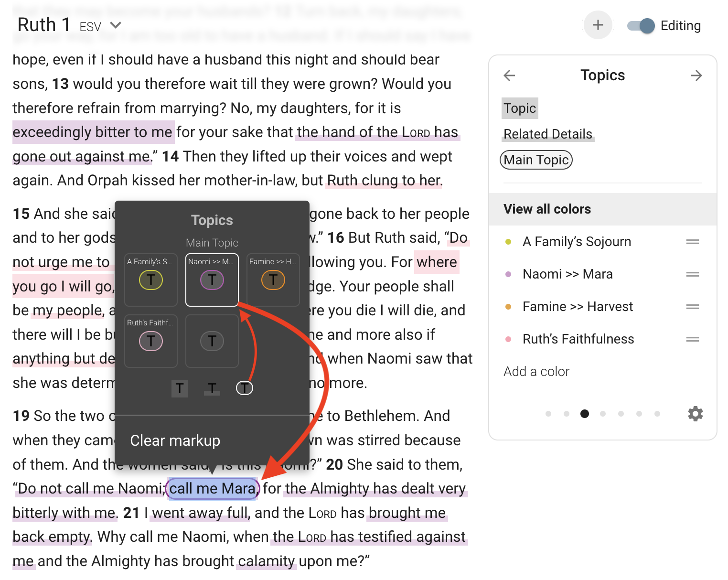The height and width of the screenshot is (580, 728).
Task: Select Famine >> Harvest color row
Action: click(602, 307)
